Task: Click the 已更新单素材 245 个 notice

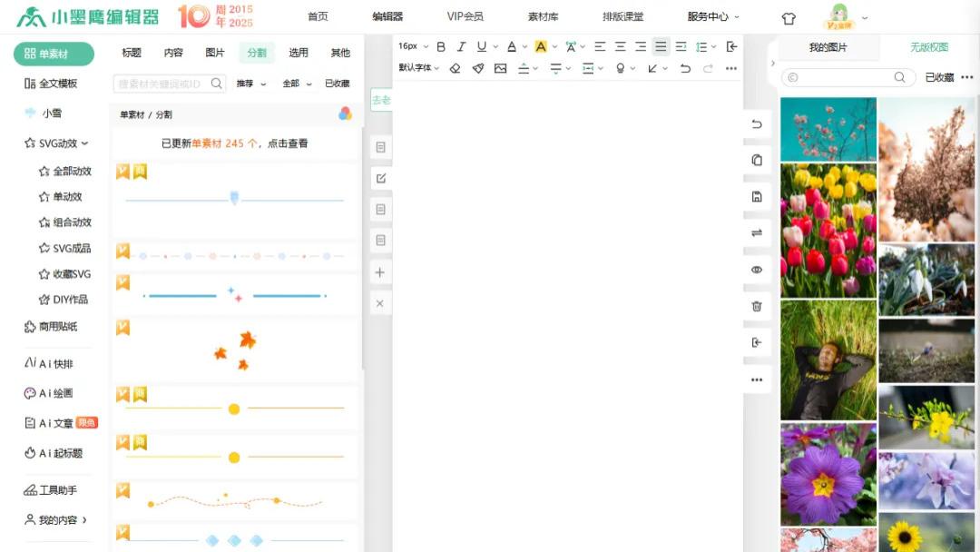Action: pos(234,143)
